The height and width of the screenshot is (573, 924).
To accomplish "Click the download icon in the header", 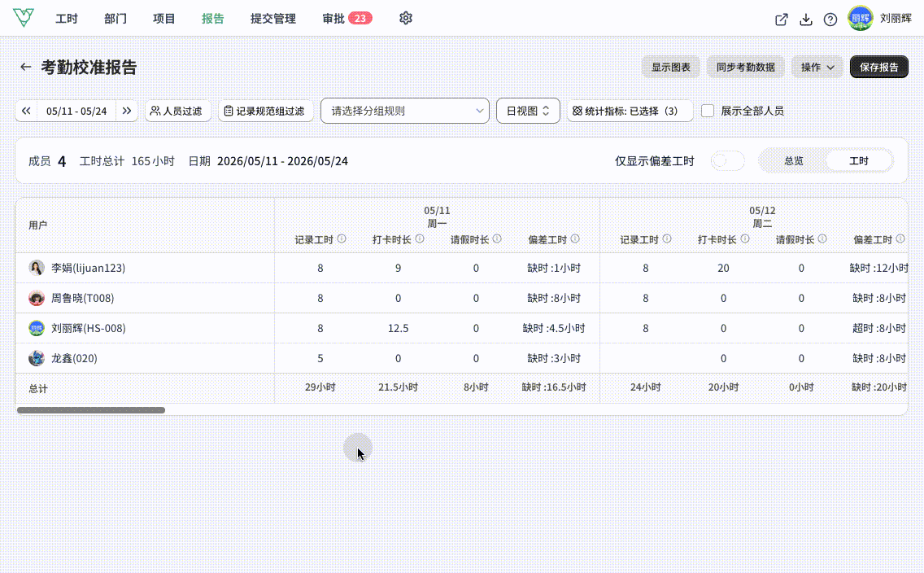I will coord(805,20).
